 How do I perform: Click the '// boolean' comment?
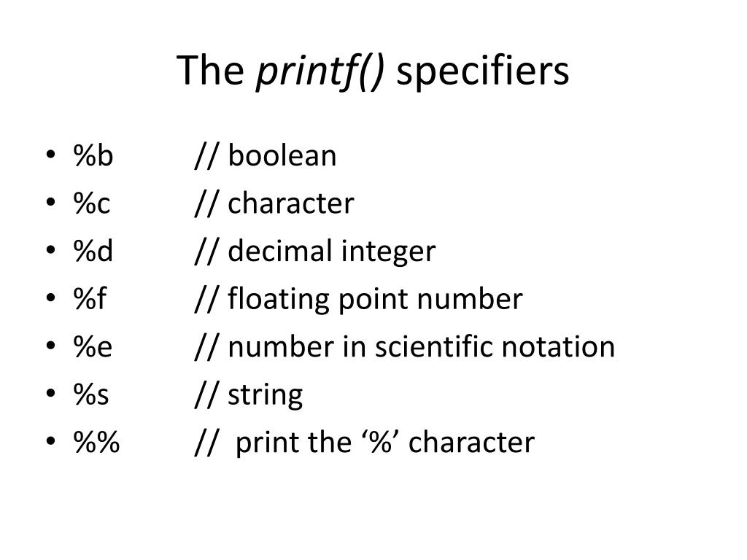click(x=266, y=155)
